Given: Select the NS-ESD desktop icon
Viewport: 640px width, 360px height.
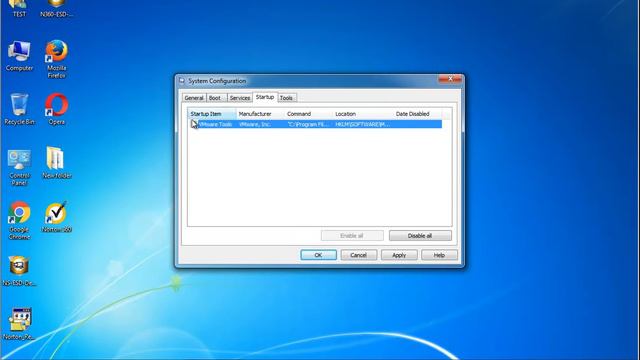Looking at the screenshot, I should (x=19, y=271).
